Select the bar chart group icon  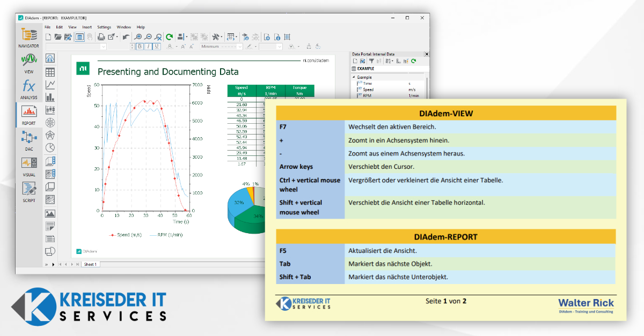pos(50,97)
